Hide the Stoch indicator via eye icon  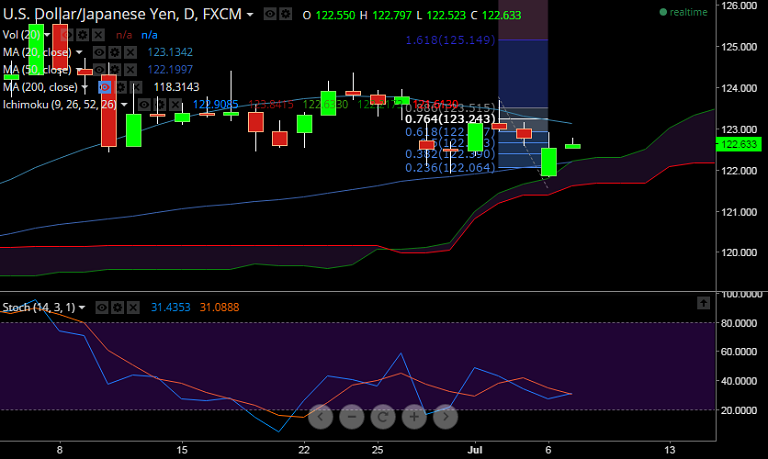click(101, 308)
